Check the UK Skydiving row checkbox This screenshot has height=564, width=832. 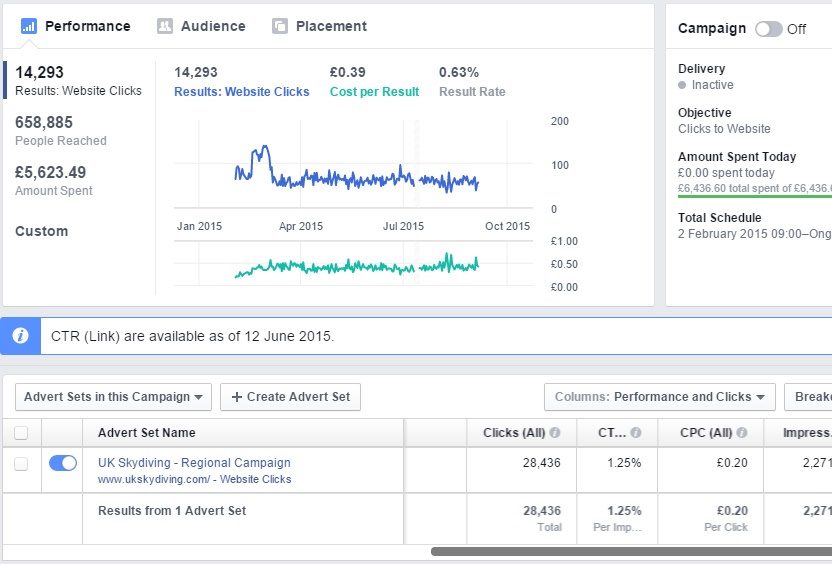click(21, 463)
